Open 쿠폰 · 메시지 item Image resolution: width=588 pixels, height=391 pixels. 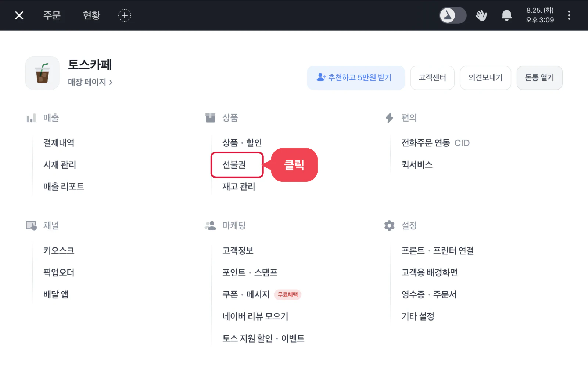tap(246, 294)
